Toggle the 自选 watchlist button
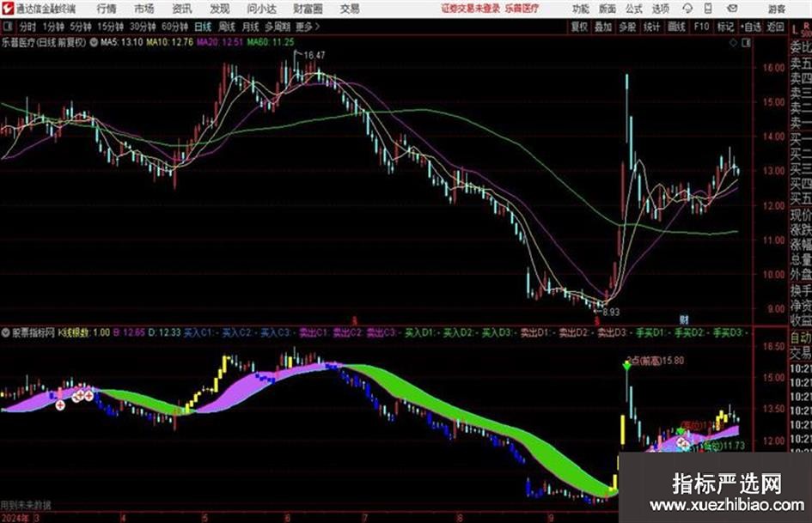 [x=751, y=27]
